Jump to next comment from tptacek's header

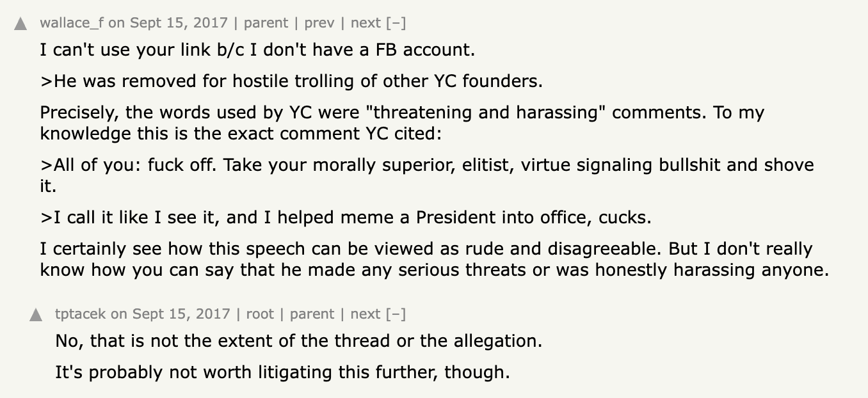(366, 314)
